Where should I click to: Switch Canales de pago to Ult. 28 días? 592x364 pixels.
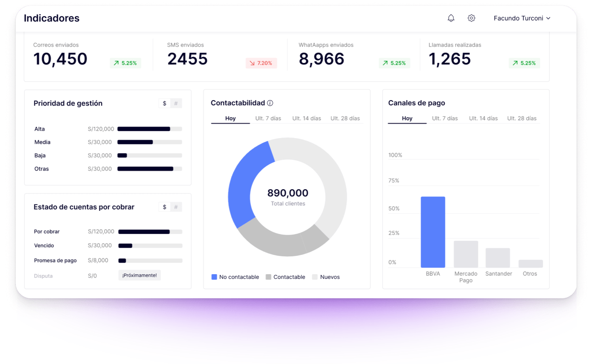pos(522,118)
